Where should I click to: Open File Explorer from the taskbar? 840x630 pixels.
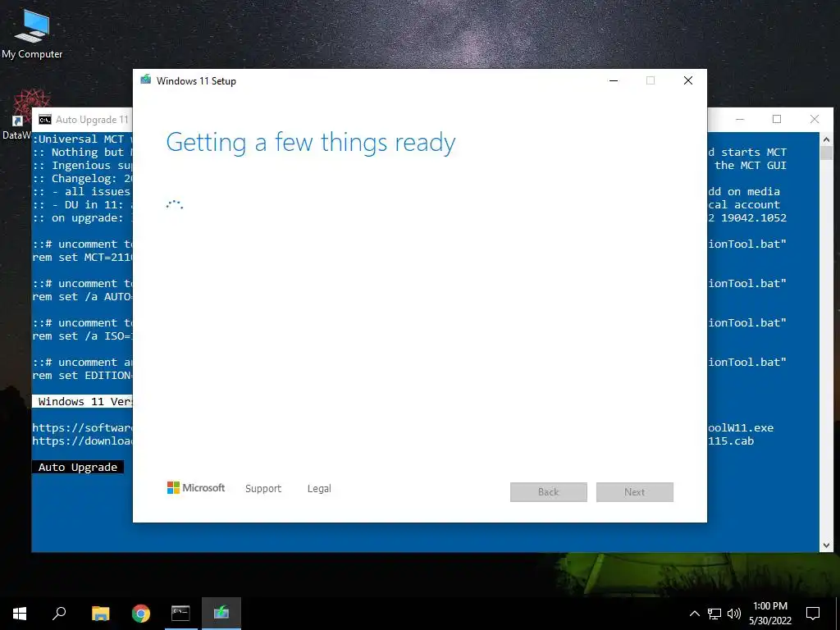100,614
